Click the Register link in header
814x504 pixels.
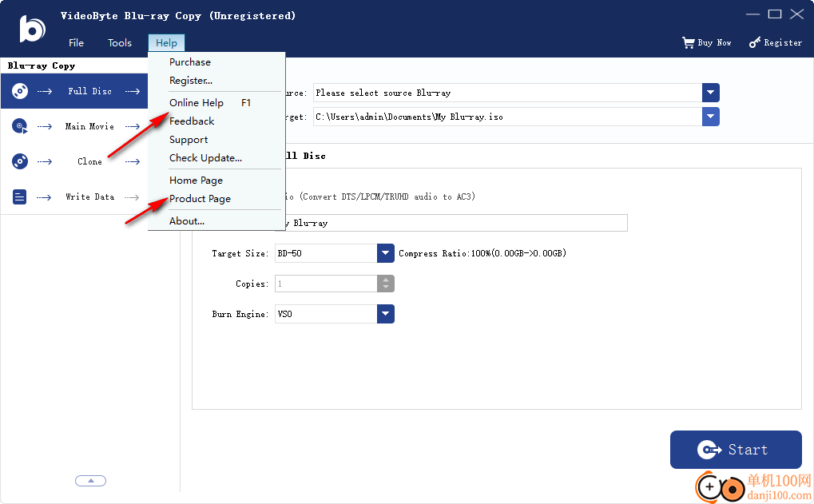pyautogui.click(x=776, y=42)
